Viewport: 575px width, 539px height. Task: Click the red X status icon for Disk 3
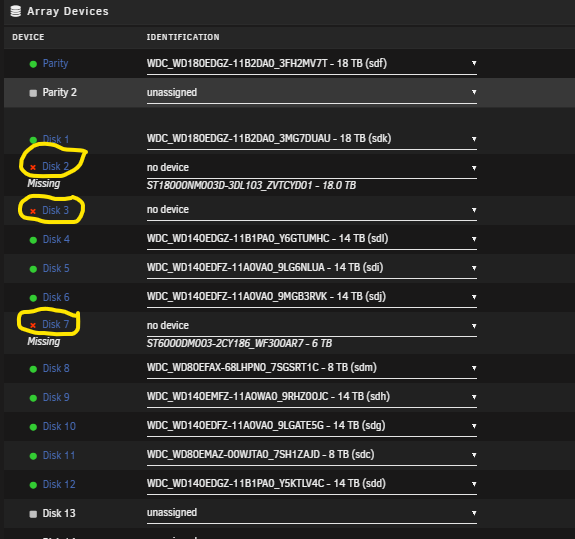[33, 212]
